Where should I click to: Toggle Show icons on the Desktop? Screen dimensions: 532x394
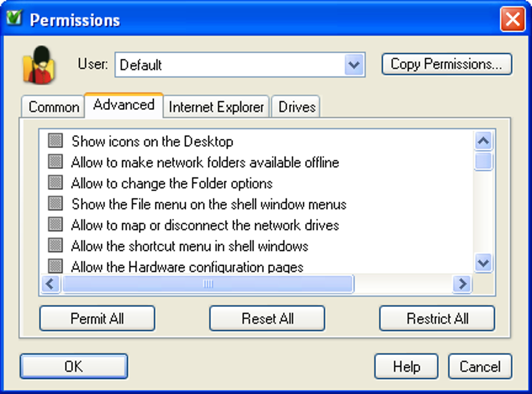point(54,140)
